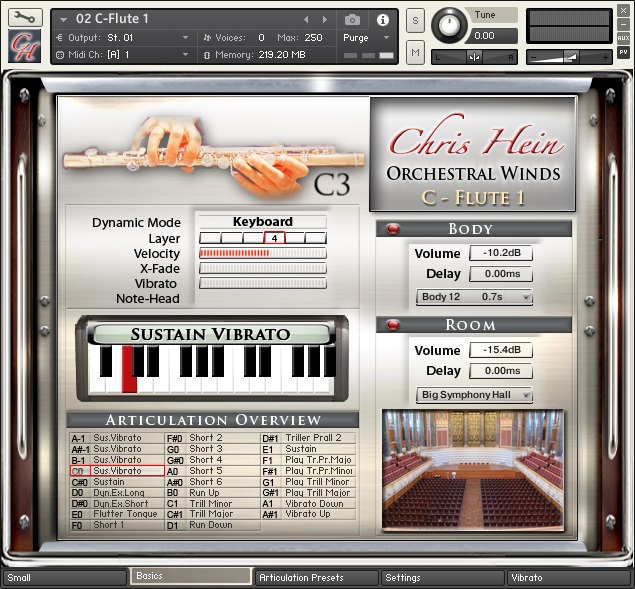Click the concert hall thumbnail image
This screenshot has height=589, width=635.
coord(473,470)
